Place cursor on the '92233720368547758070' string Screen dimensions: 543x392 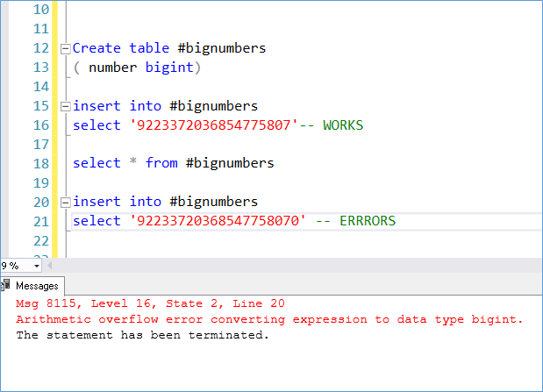[218, 221]
